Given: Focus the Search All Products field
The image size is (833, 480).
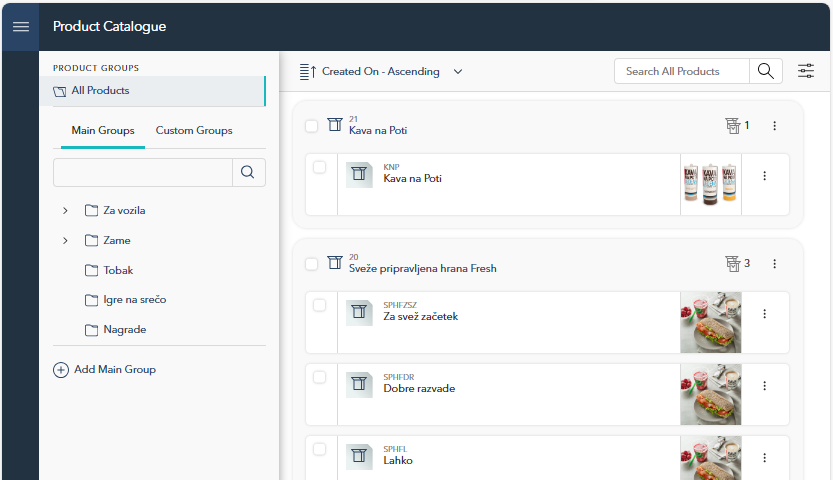Looking at the screenshot, I should [x=682, y=71].
